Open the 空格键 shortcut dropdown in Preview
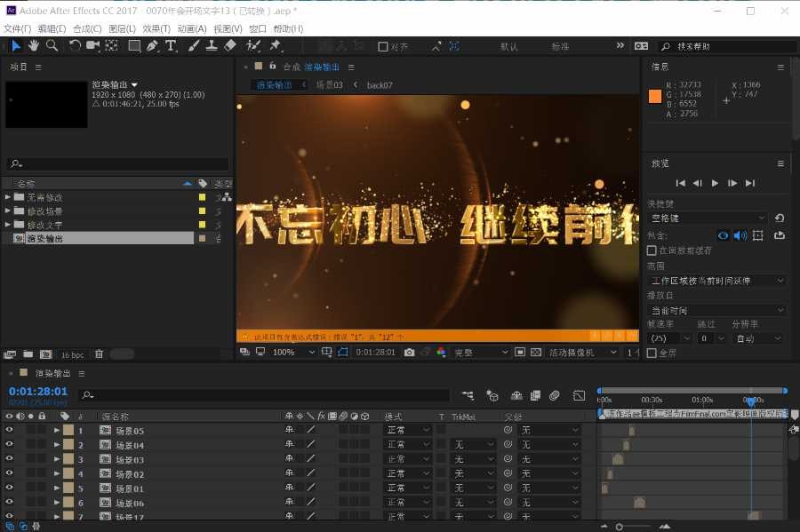 pyautogui.click(x=708, y=218)
